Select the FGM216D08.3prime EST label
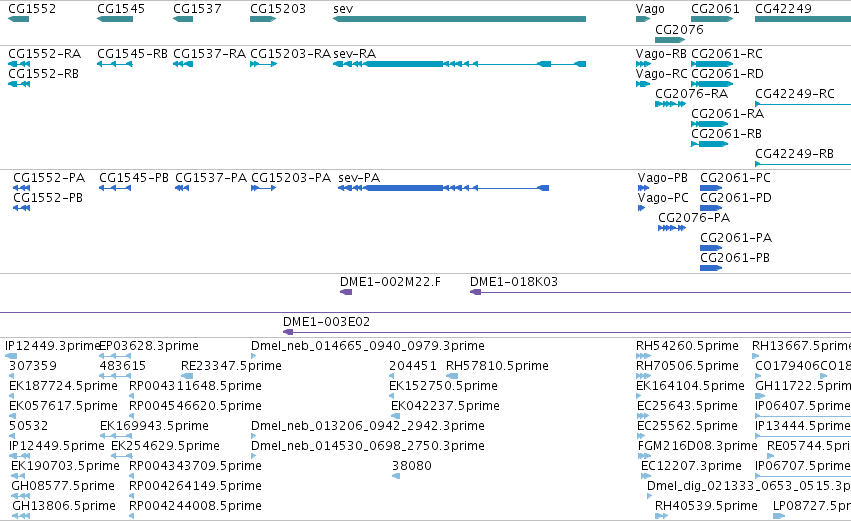 [x=697, y=446]
